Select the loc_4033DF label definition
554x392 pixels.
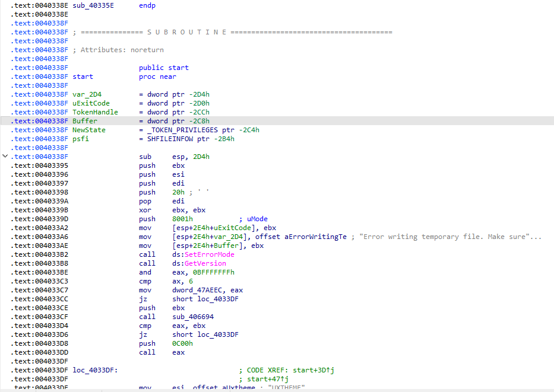pos(95,370)
